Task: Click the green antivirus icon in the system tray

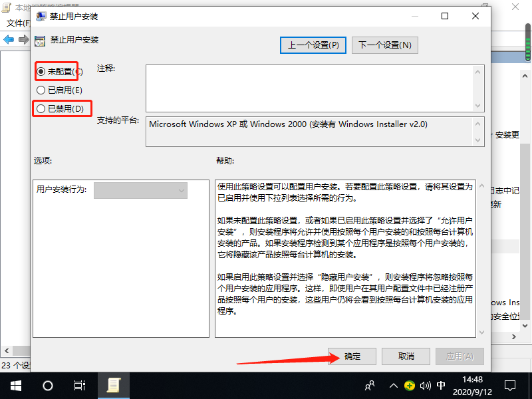Action: 410,386
